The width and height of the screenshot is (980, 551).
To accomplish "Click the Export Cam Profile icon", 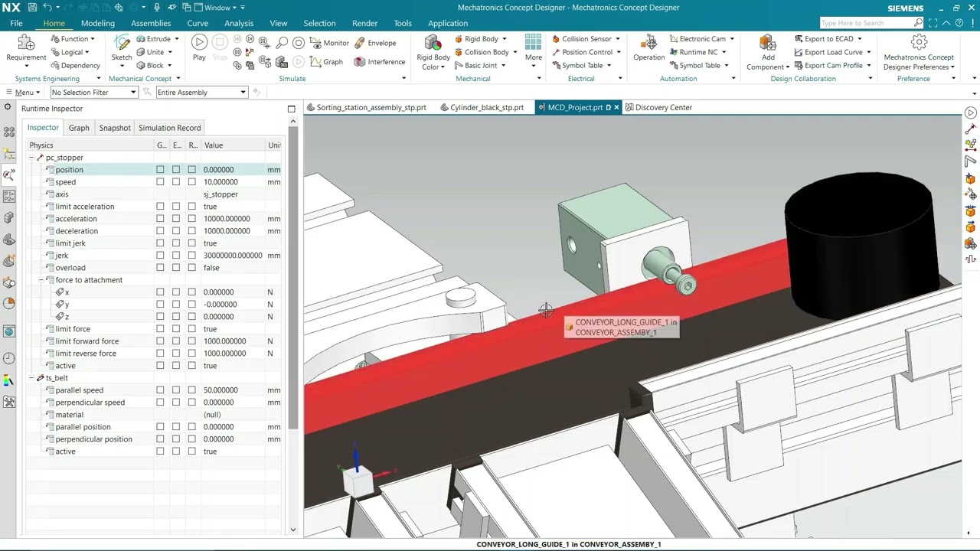I will tap(799, 65).
